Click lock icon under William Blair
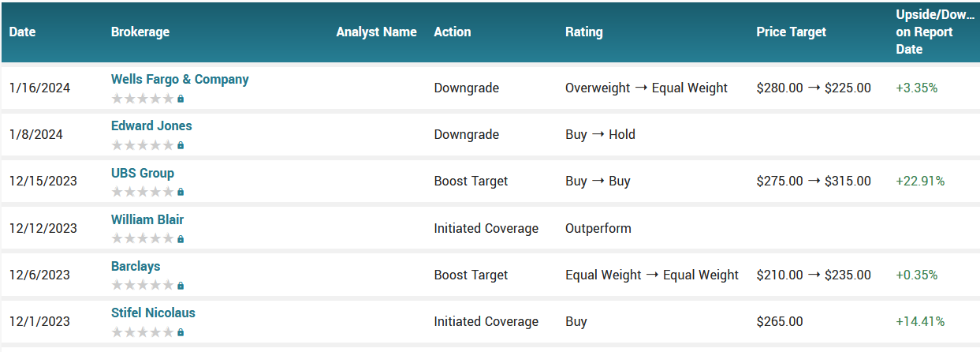 coord(181,238)
